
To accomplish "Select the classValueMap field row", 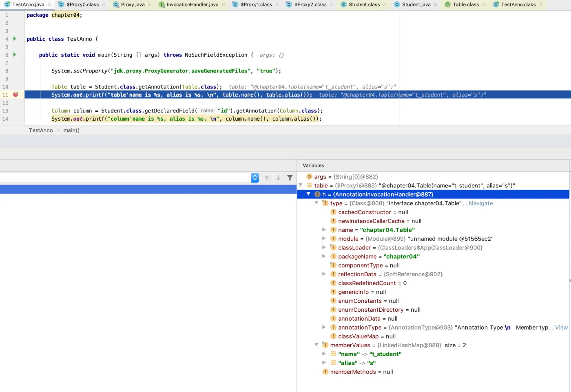I will click(x=433, y=336).
